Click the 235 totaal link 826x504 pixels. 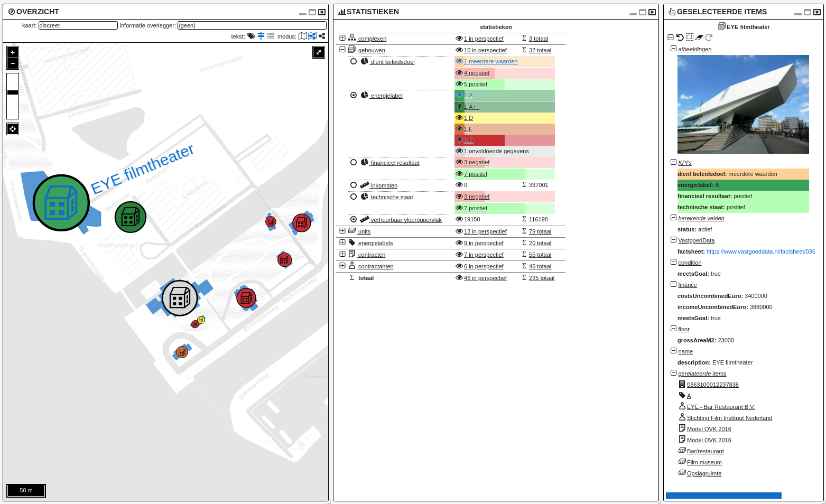(542, 278)
